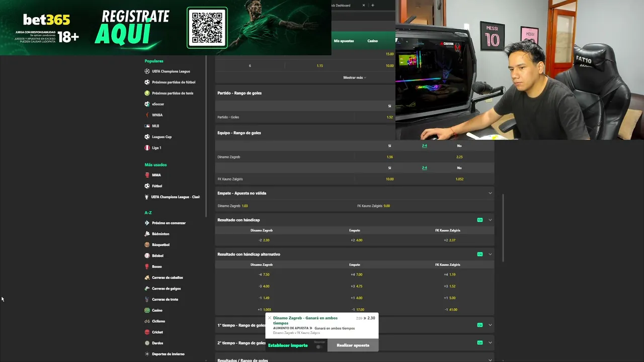
Task: Select the eSoccer icon in Populares
Action: 147,104
